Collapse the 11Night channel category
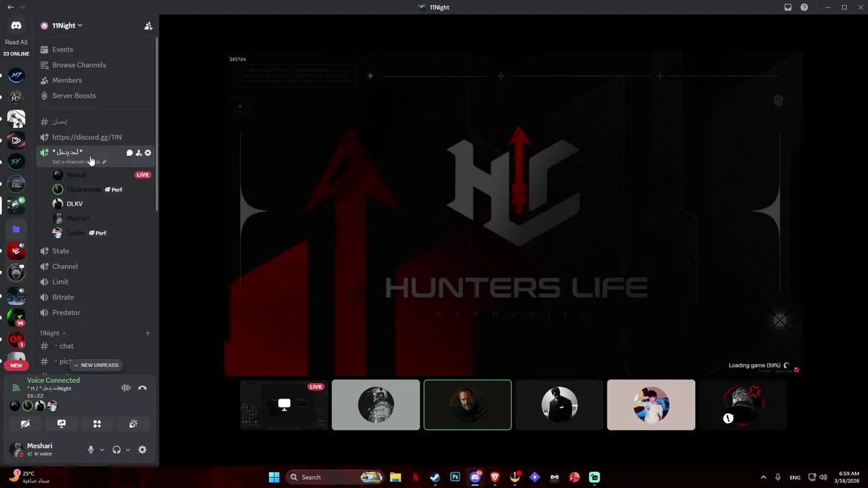The height and width of the screenshot is (488, 868). (x=52, y=333)
